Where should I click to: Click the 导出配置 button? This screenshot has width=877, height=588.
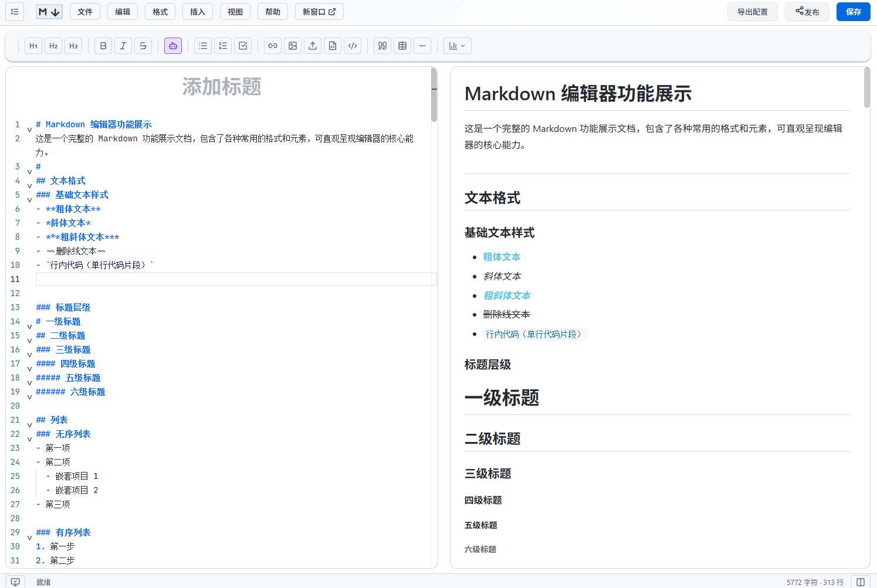(752, 12)
